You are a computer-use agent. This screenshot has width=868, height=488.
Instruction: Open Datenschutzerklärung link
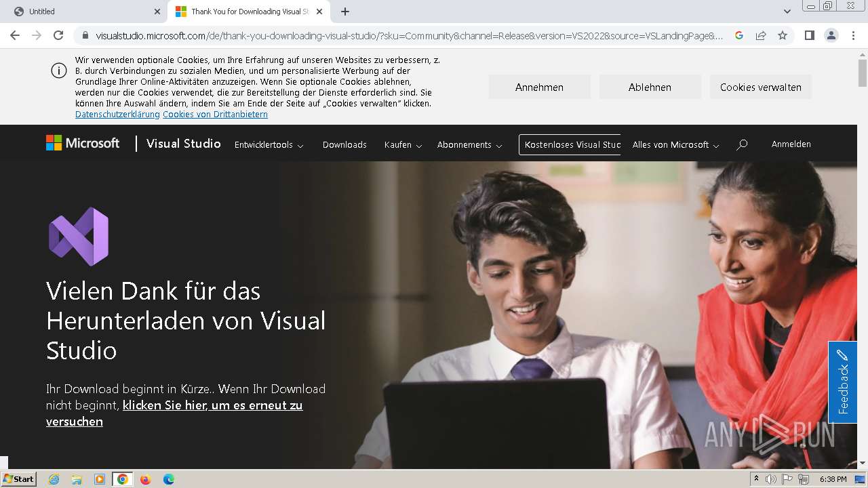[117, 115]
